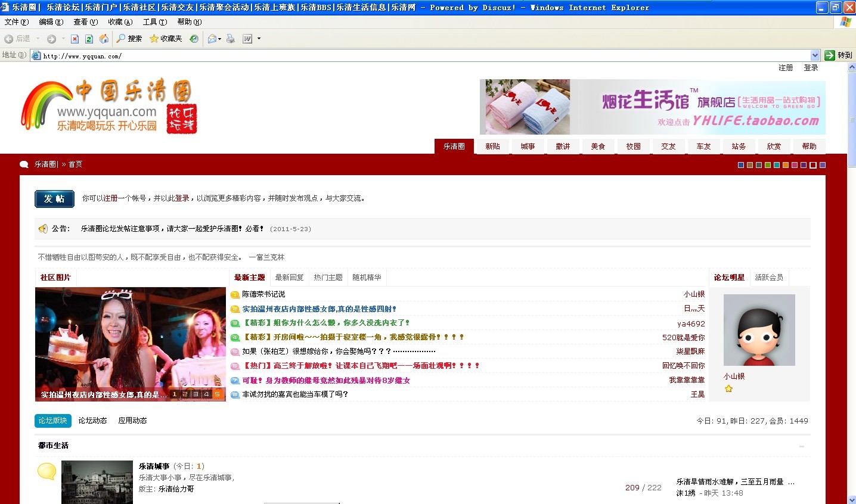Click the 发帖 post button
Image resolution: width=856 pixels, height=504 pixels.
click(x=54, y=199)
